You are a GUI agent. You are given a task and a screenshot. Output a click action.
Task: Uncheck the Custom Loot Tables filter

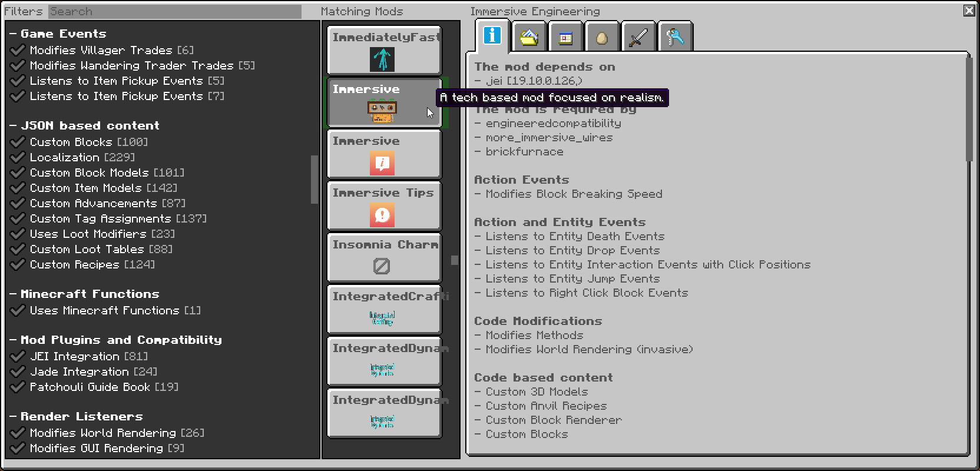18,250
